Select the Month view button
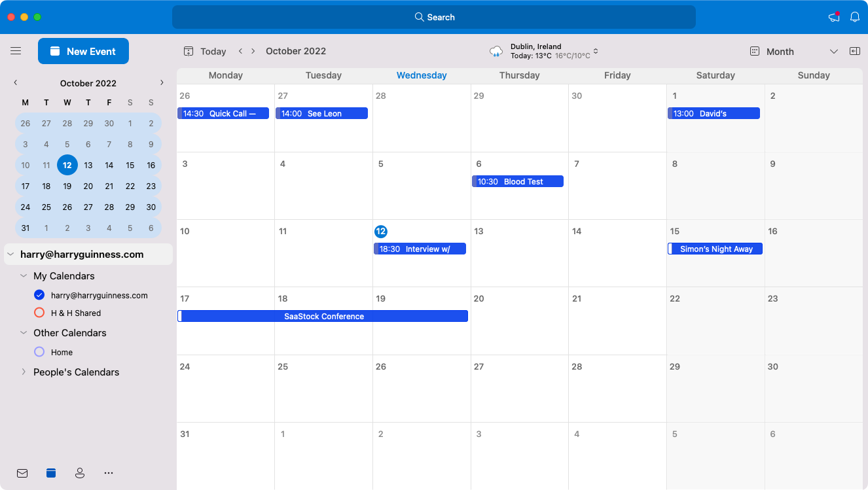Screen dimensions: 868x490 tap(772, 51)
